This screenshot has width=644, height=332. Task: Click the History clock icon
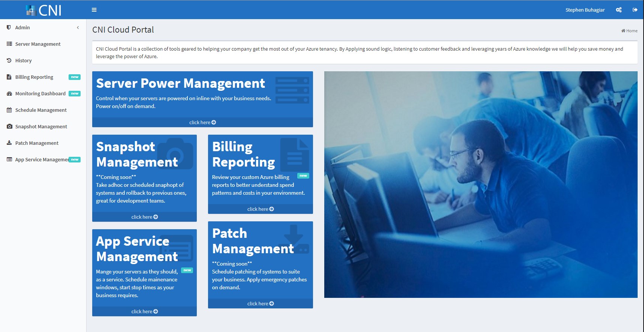[9, 60]
